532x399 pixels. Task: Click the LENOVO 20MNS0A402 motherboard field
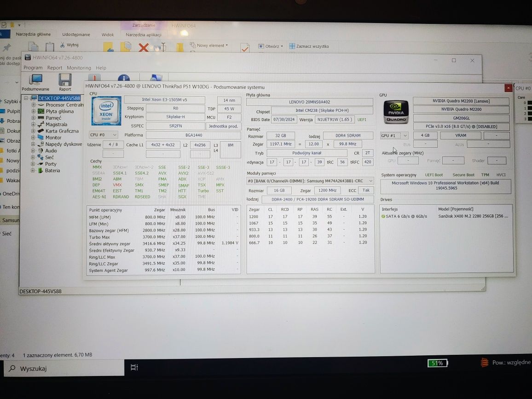click(309, 102)
